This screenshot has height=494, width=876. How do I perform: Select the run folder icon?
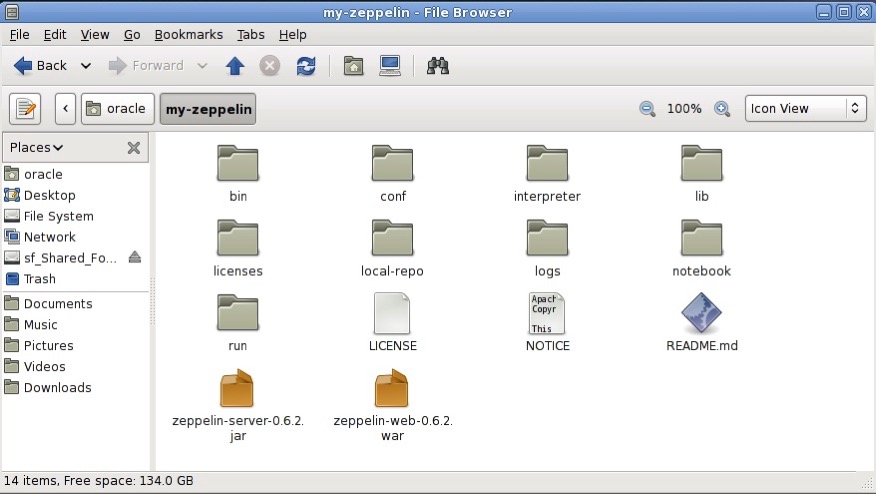[237, 312]
